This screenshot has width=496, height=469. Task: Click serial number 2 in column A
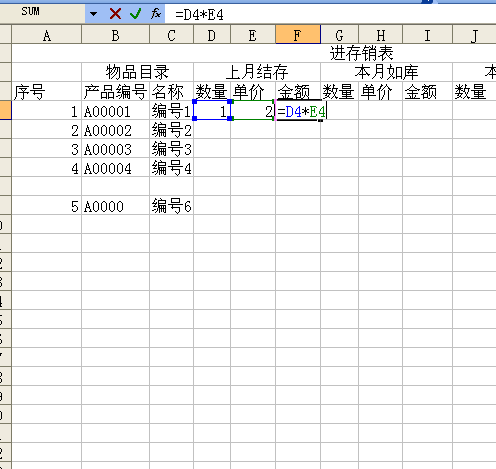click(47, 130)
